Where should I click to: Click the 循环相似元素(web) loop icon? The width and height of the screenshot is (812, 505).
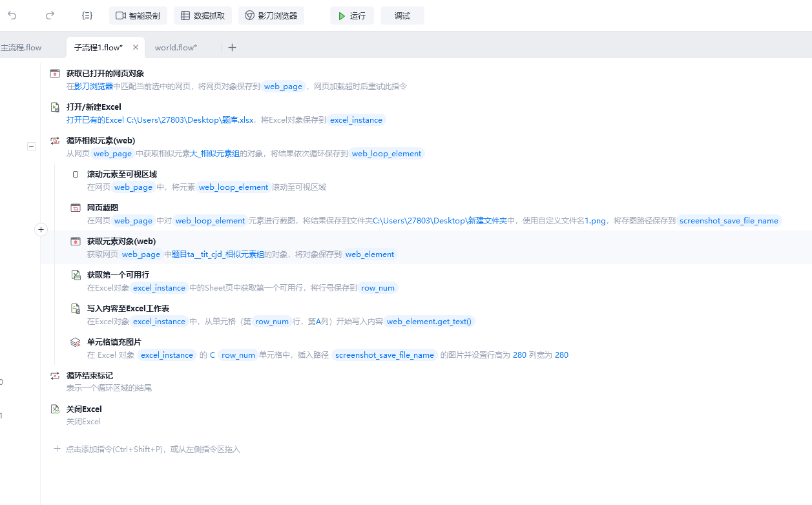point(56,141)
